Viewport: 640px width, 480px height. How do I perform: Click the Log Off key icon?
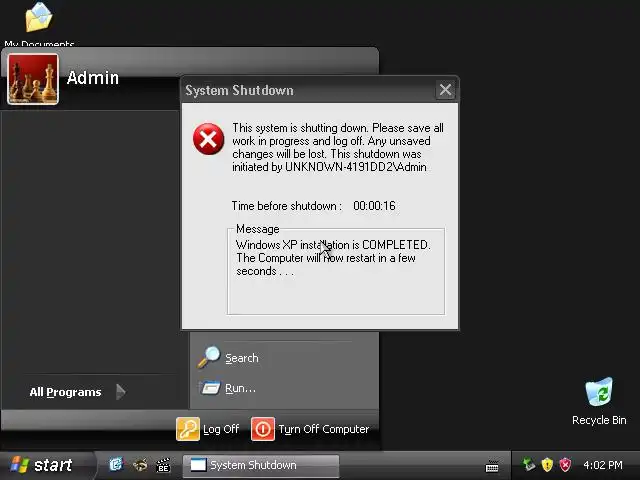(x=188, y=429)
